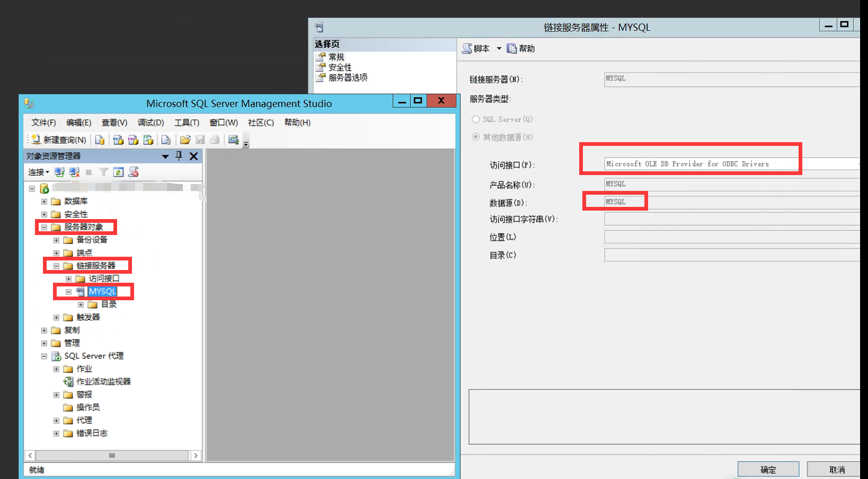Select 作业活动监视器 in the tree

pos(103,381)
